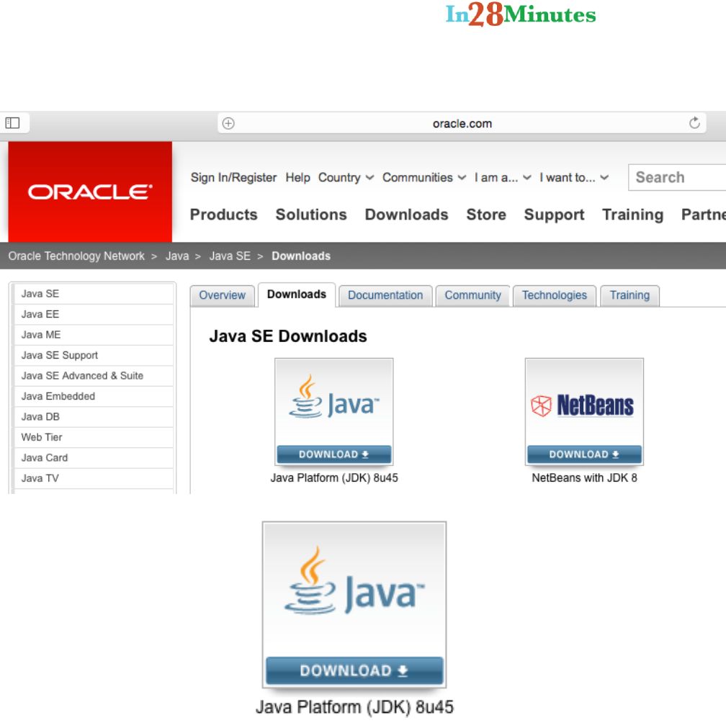Switch to the Overview tab
726x728 pixels.
[x=222, y=295]
